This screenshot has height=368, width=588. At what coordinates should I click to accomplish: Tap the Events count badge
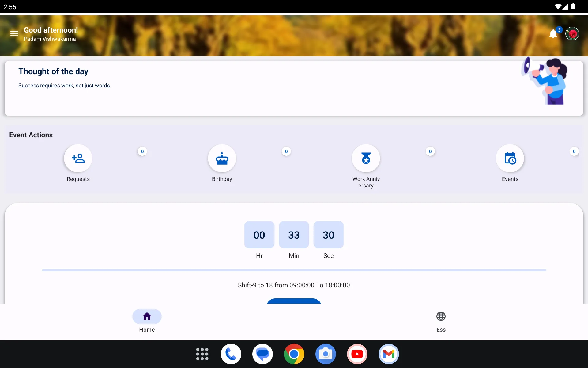coord(574,151)
